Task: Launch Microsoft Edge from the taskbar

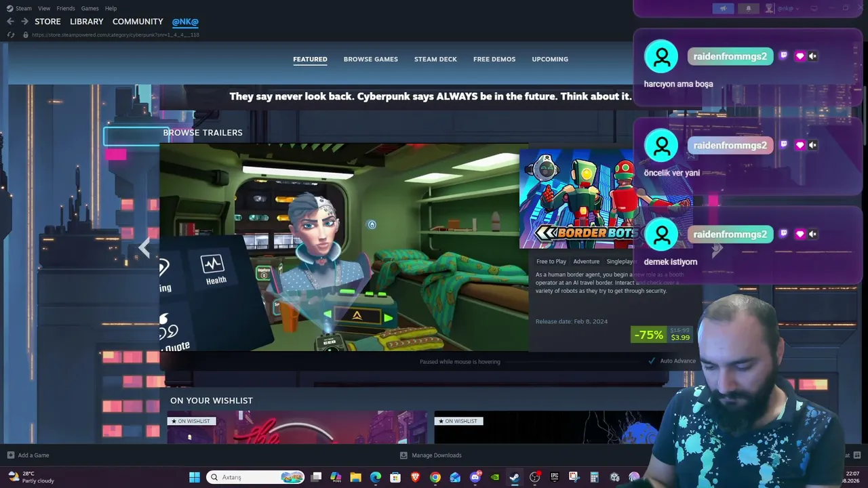Action: point(376,477)
